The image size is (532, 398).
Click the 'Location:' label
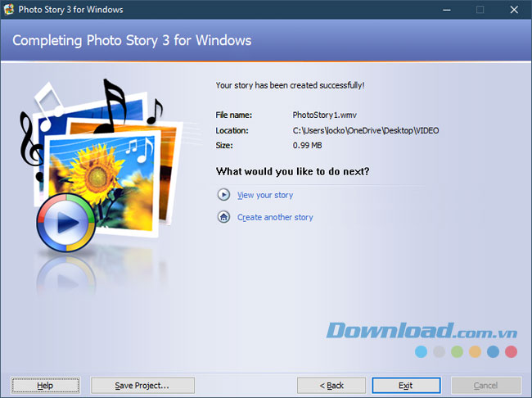pos(232,131)
